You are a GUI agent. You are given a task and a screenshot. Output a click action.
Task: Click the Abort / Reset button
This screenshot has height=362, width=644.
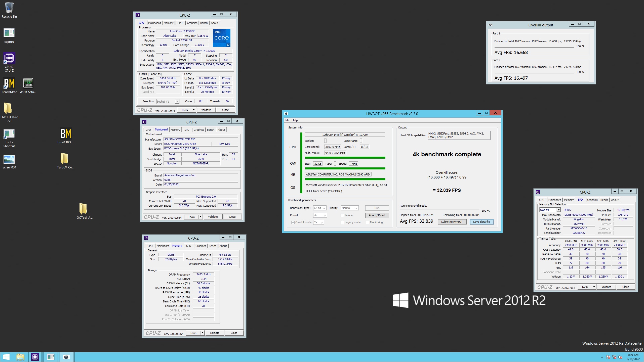[x=377, y=215]
